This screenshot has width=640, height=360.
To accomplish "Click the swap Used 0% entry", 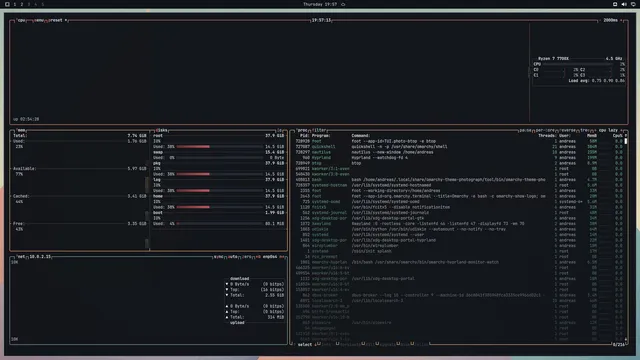I will pyautogui.click(x=218, y=158).
